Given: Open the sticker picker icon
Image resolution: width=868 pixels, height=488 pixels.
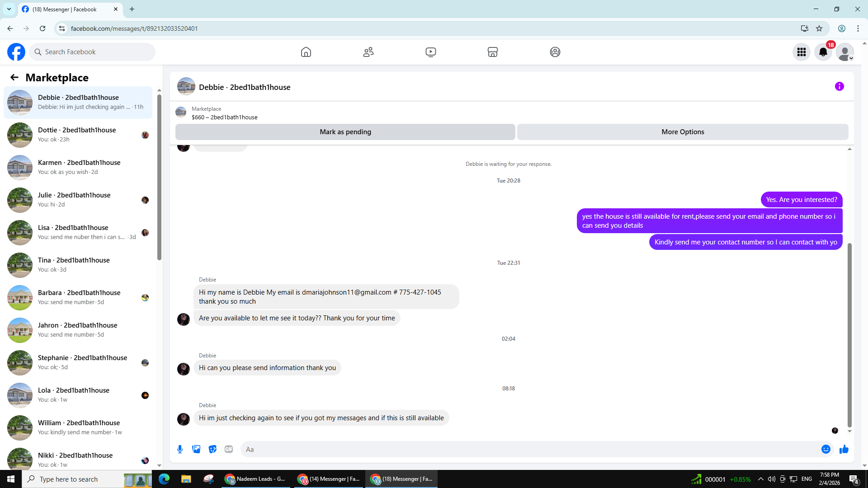Looking at the screenshot, I should tap(212, 449).
